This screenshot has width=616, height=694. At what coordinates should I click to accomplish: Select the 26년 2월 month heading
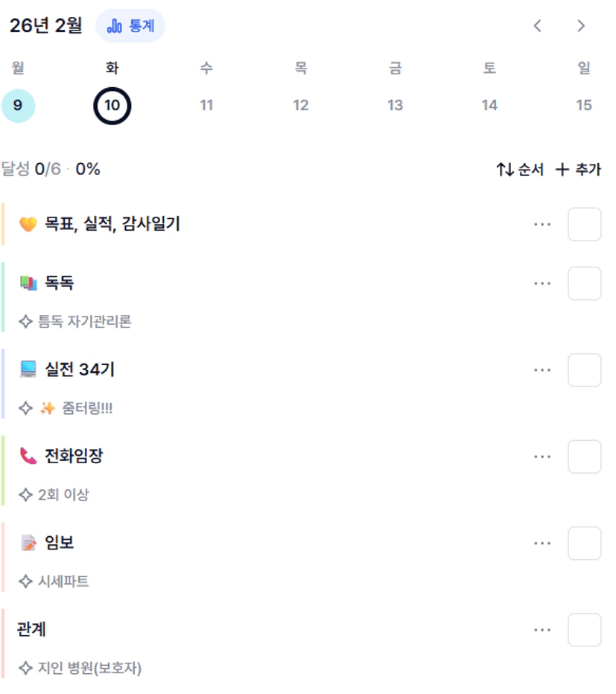46,26
